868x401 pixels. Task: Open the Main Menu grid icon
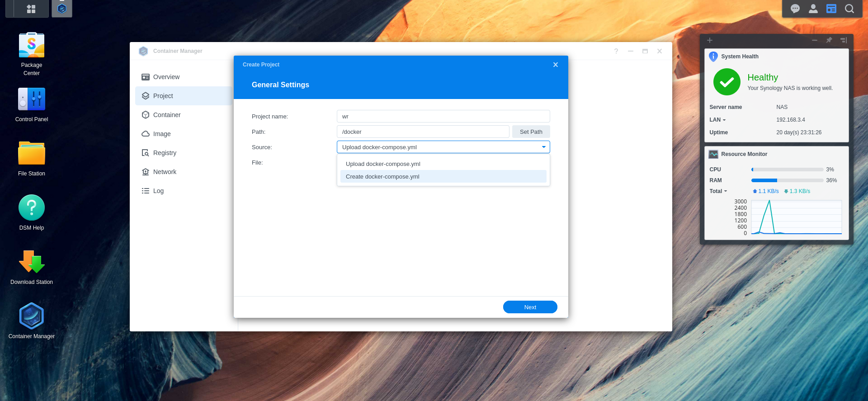click(x=31, y=9)
